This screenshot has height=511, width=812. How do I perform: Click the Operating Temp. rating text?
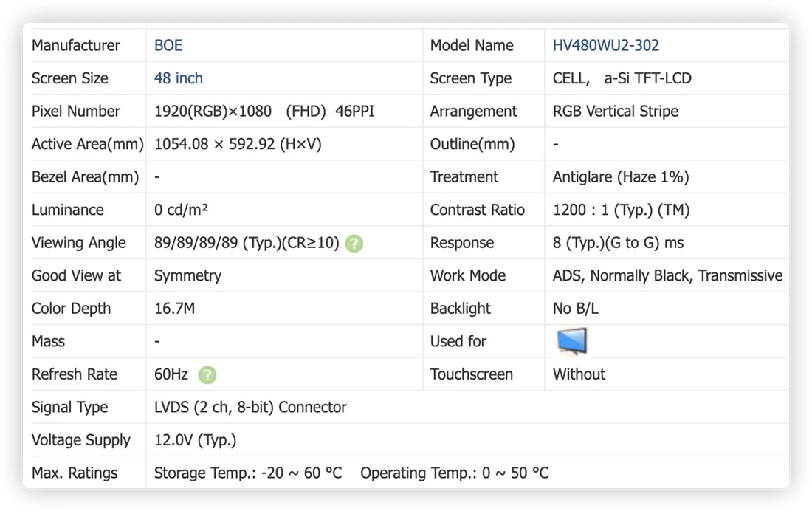[454, 473]
